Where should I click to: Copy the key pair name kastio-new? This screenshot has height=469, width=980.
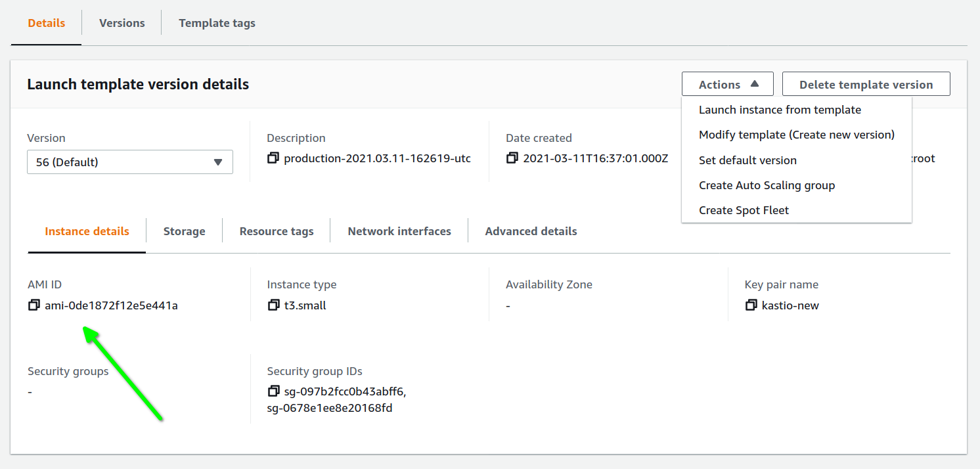[x=751, y=305]
